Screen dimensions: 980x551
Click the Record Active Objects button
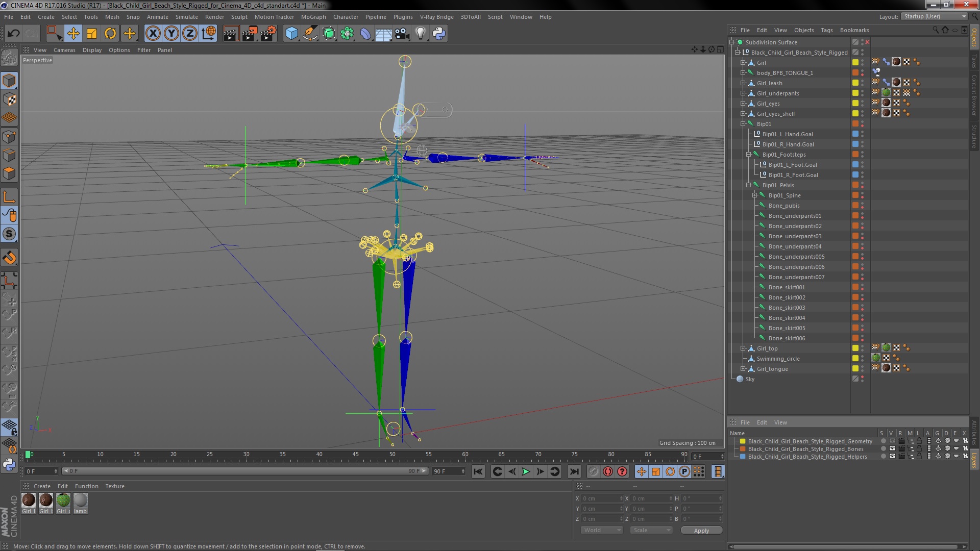click(593, 472)
